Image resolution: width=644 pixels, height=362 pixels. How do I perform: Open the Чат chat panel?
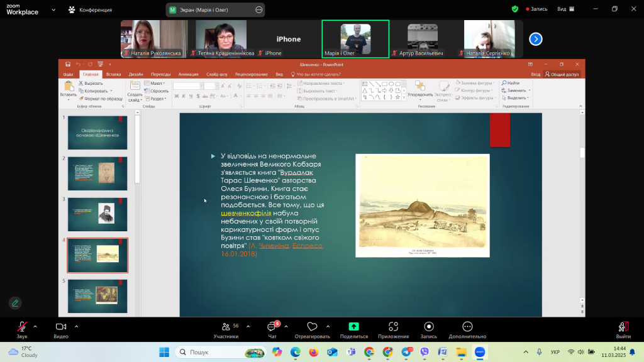(272, 327)
